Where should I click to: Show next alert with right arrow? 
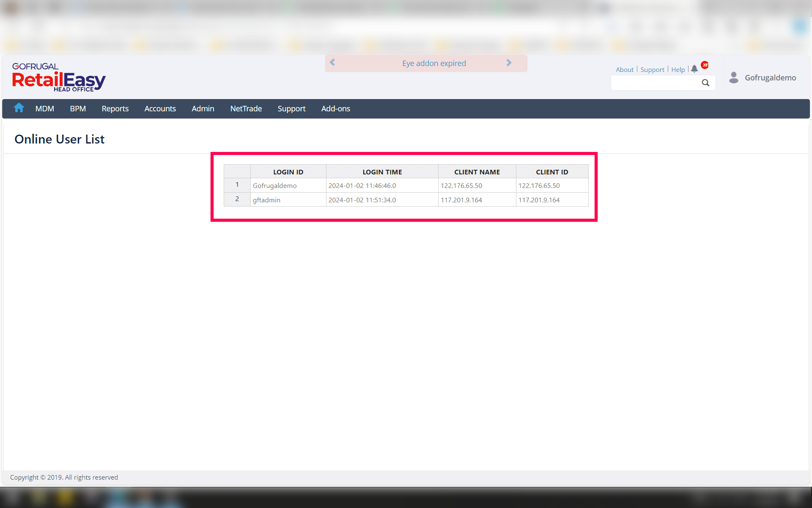point(509,63)
